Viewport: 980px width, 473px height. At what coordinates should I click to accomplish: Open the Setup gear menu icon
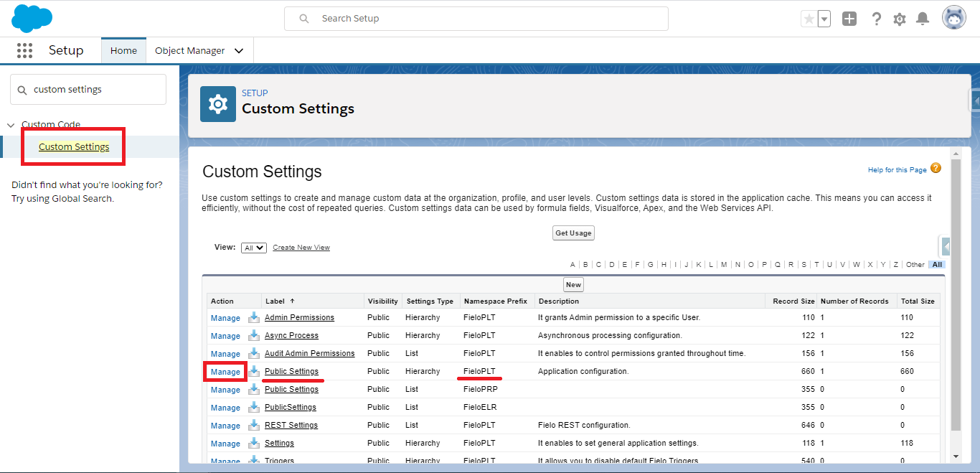pyautogui.click(x=900, y=19)
